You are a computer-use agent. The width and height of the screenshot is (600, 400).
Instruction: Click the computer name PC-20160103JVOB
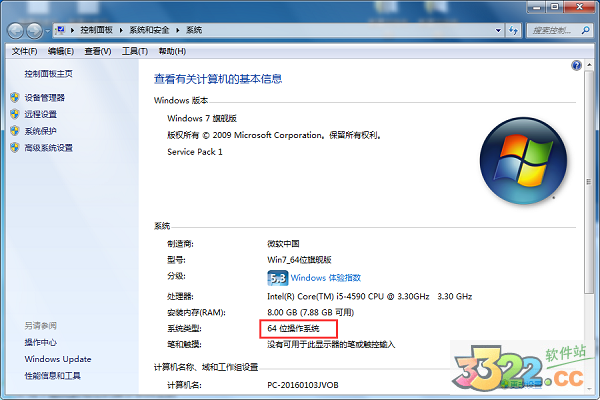tap(303, 385)
